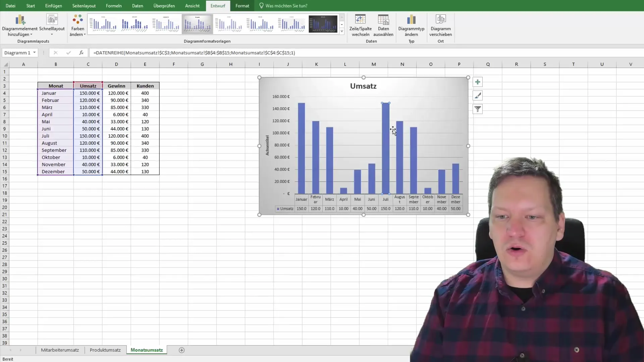Viewport: 644px width, 362px height.
Task: Click the April bar in chart
Action: (x=343, y=191)
